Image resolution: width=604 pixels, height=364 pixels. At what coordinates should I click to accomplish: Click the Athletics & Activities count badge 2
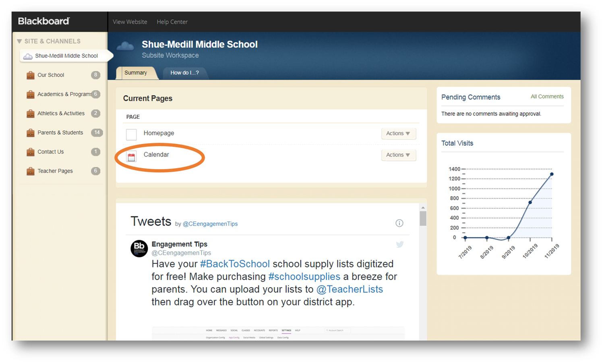tap(95, 113)
